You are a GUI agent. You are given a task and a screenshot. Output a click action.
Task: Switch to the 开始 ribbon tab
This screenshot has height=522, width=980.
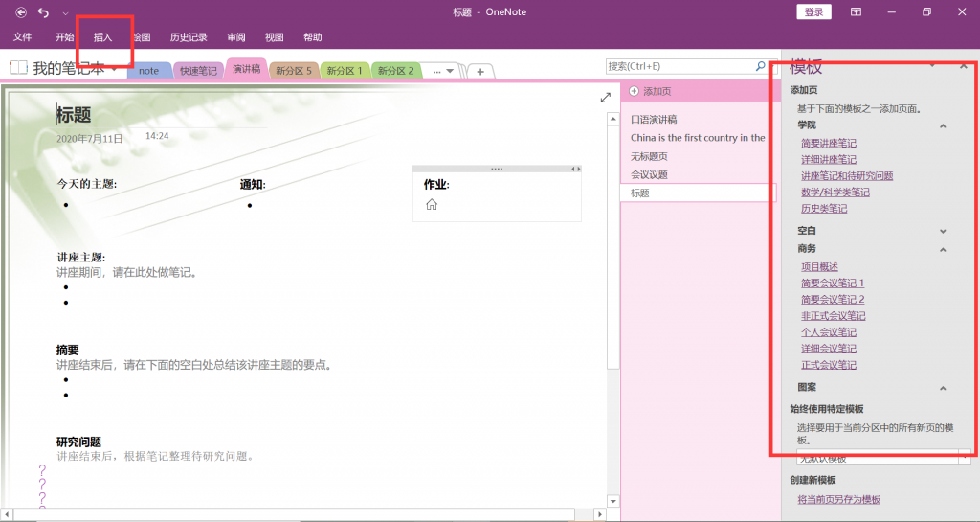click(64, 37)
